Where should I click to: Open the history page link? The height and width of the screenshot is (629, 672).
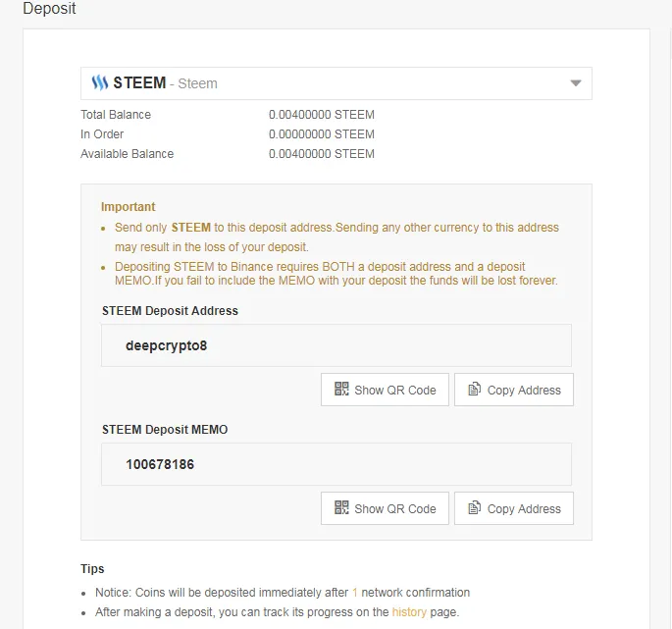(x=409, y=612)
